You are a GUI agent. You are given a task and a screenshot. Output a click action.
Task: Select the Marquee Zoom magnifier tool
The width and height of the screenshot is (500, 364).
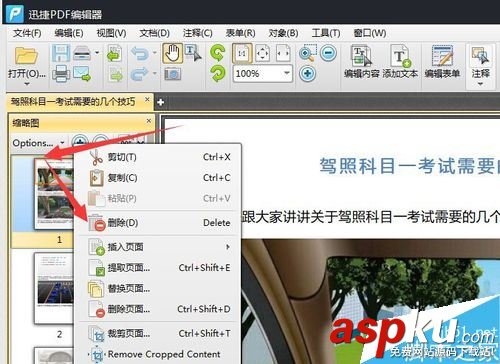point(307,53)
